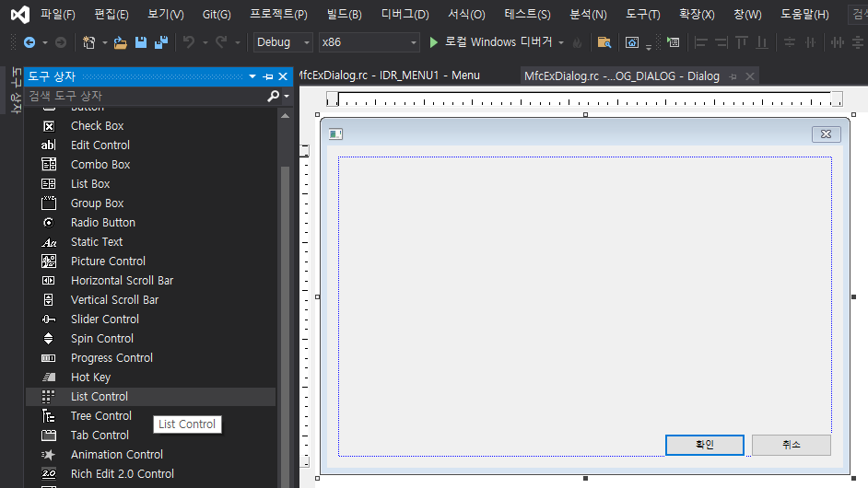
Task: Choose the Static Text control icon
Action: click(x=49, y=242)
